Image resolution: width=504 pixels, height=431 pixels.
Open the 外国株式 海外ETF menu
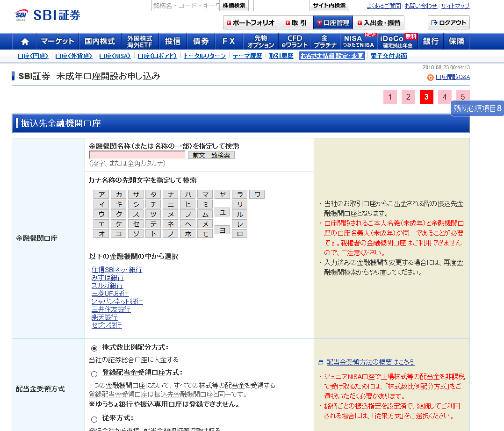click(x=140, y=42)
